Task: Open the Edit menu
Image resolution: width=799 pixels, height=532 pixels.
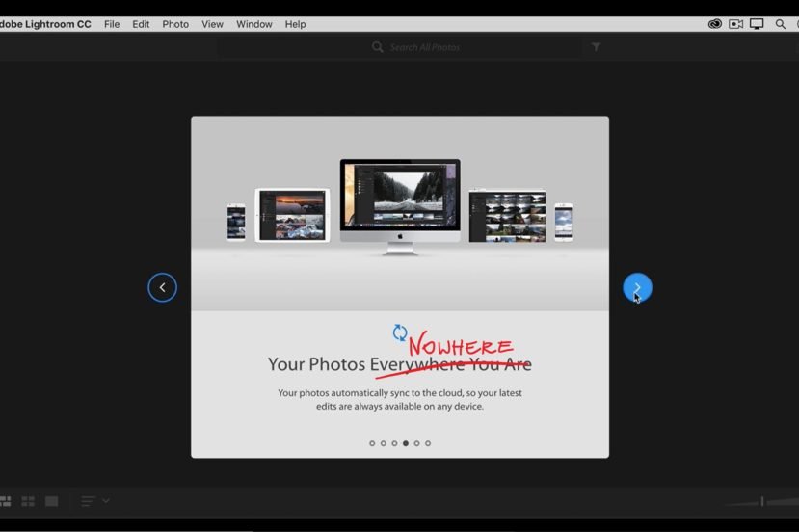Action: [141, 24]
